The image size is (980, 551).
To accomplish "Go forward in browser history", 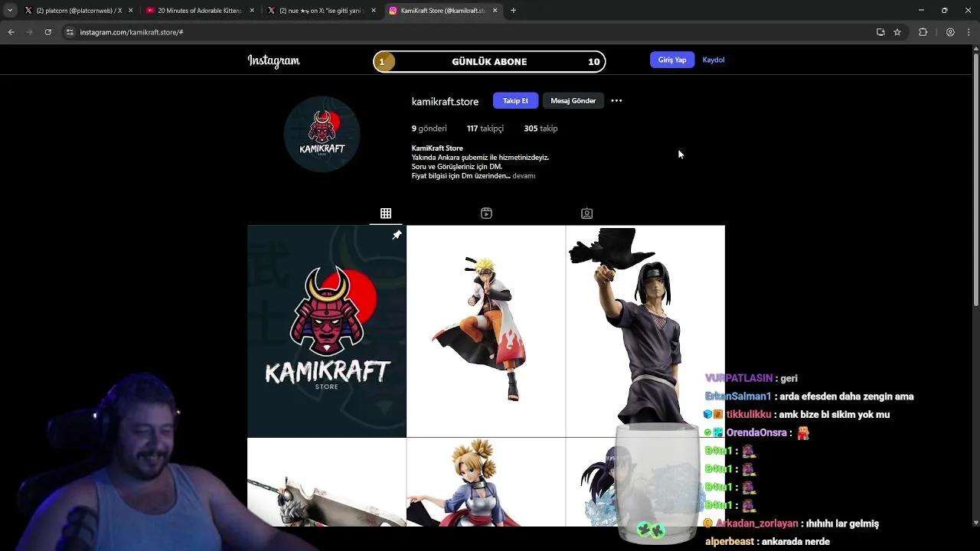I will tap(29, 32).
